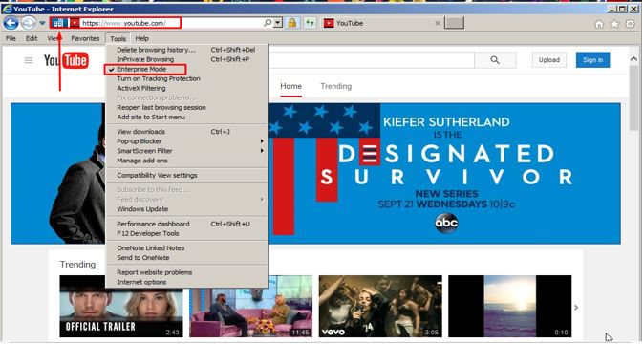Open Performance dashboard
Image resolution: width=644 pixels, height=344 pixels.
[187, 224]
